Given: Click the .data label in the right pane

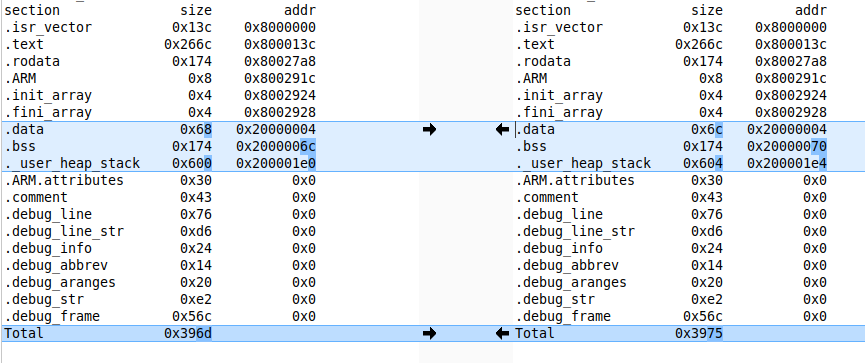Looking at the screenshot, I should [x=535, y=130].
